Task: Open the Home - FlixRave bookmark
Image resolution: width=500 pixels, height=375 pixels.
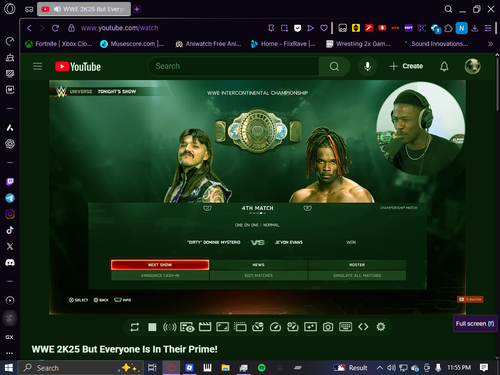Action: 283,44
